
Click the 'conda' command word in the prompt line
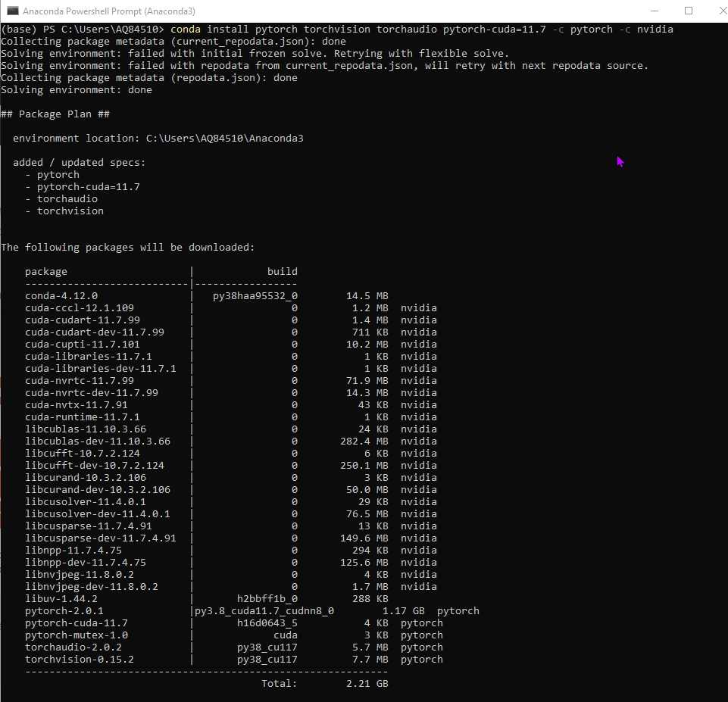click(x=186, y=30)
